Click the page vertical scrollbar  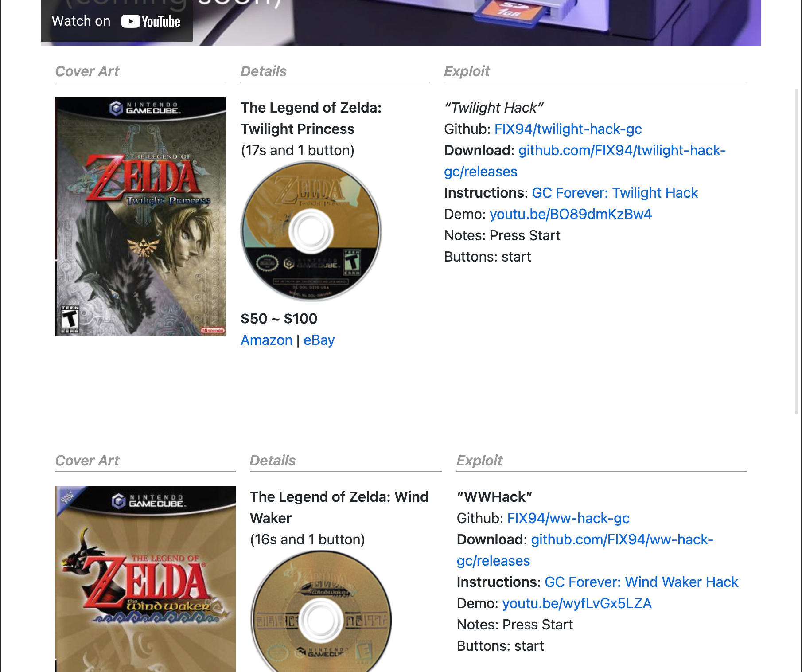[796, 251]
